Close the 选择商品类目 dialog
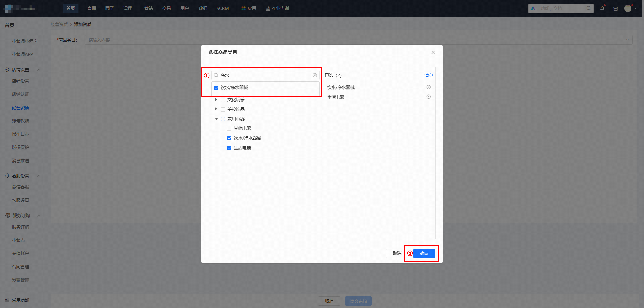 pyautogui.click(x=433, y=52)
